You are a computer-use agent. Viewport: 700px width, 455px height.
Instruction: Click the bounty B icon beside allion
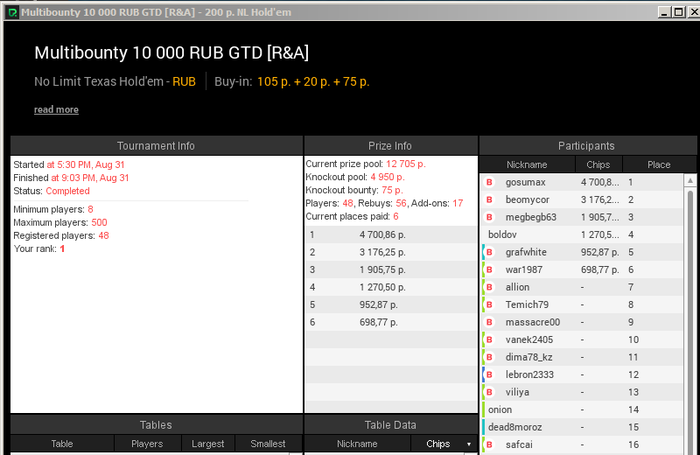point(489,287)
